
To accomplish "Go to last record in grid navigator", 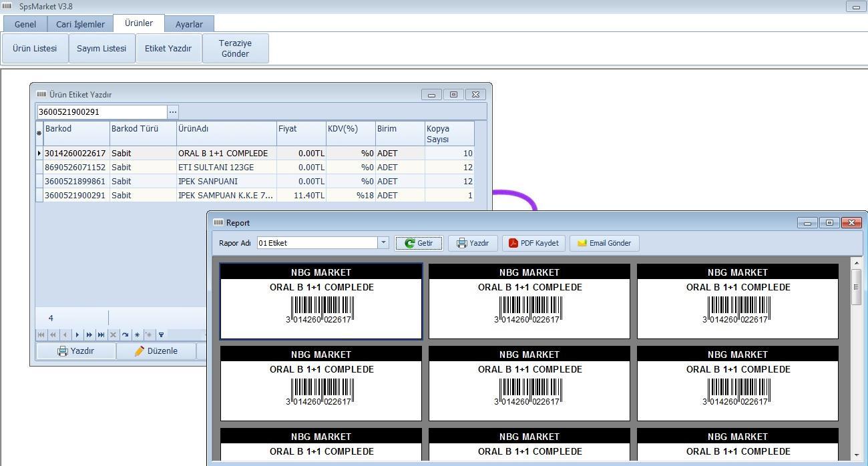I will click(101, 334).
